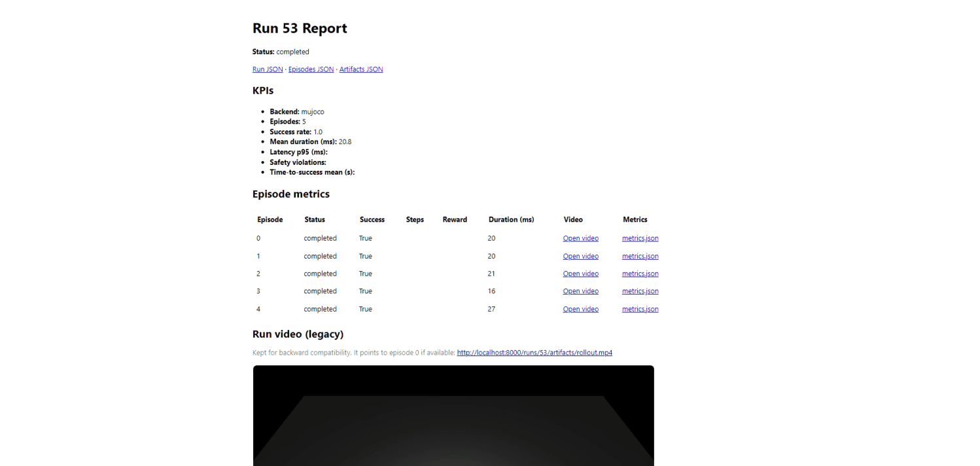Image resolution: width=980 pixels, height=466 pixels.
Task: Open the Episodes JSON link
Action: tap(311, 69)
